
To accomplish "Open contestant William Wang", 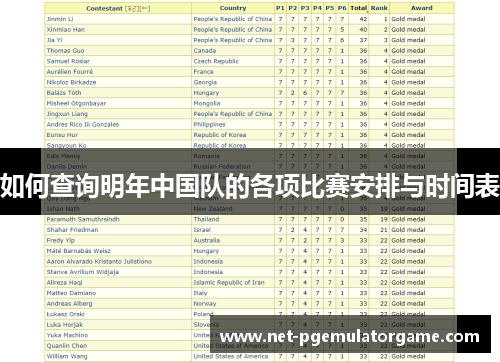I will click(x=67, y=356).
